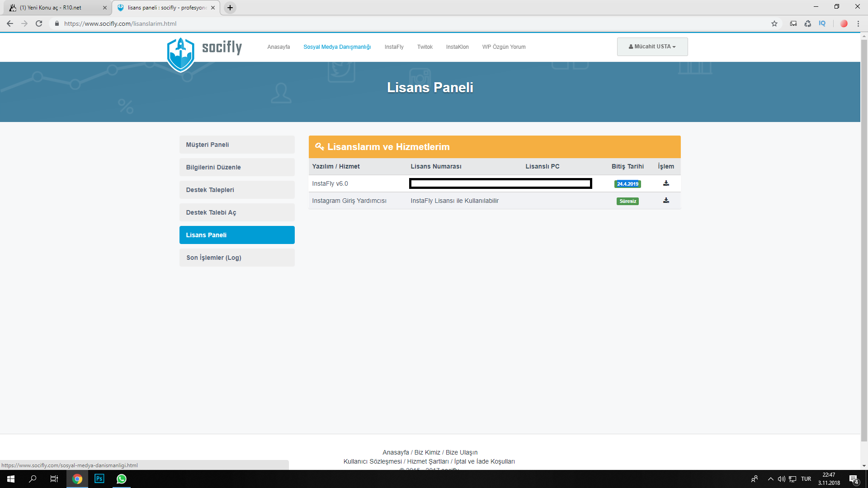Click the red circle extension icon
This screenshot has height=488, width=868.
tap(844, 23)
